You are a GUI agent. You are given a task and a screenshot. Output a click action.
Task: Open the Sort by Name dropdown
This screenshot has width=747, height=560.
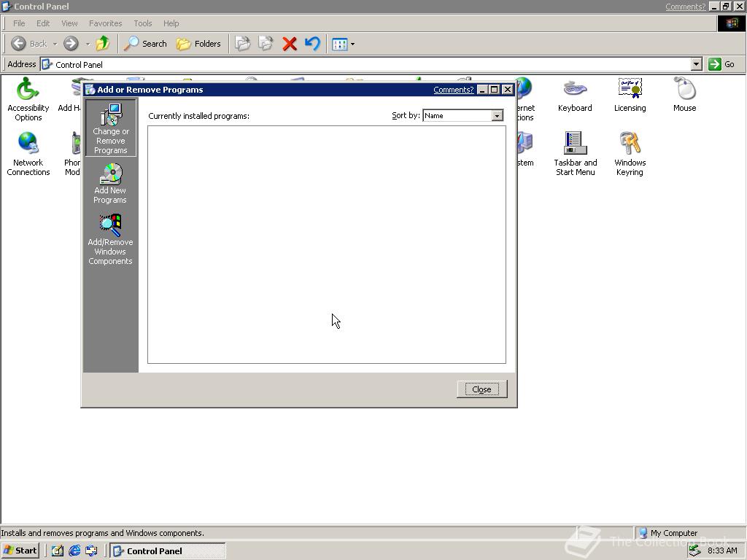click(497, 116)
